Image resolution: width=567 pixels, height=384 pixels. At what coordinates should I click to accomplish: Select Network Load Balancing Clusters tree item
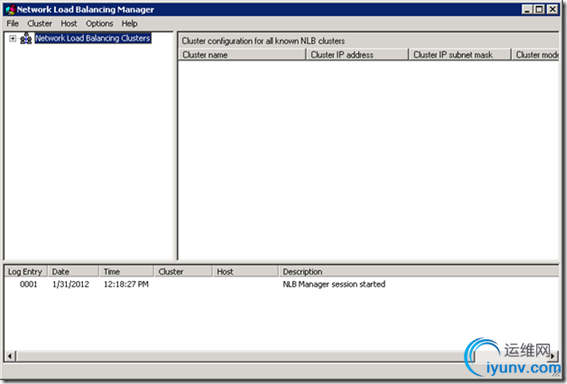pos(93,38)
